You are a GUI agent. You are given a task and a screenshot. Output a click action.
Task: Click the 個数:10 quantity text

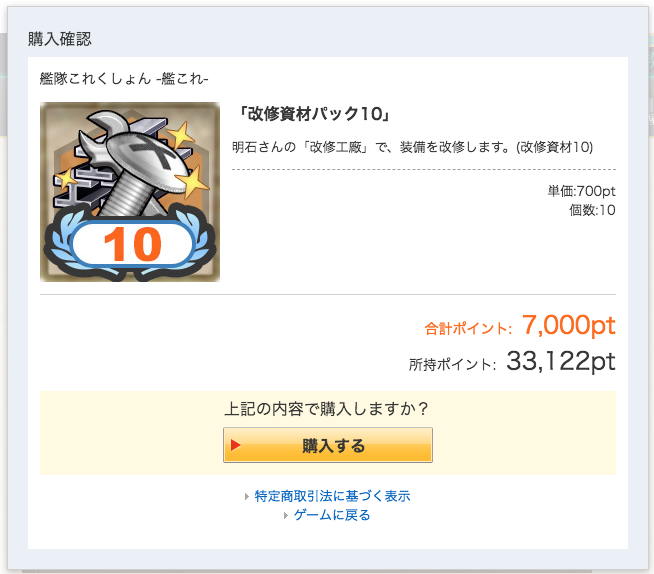click(592, 210)
